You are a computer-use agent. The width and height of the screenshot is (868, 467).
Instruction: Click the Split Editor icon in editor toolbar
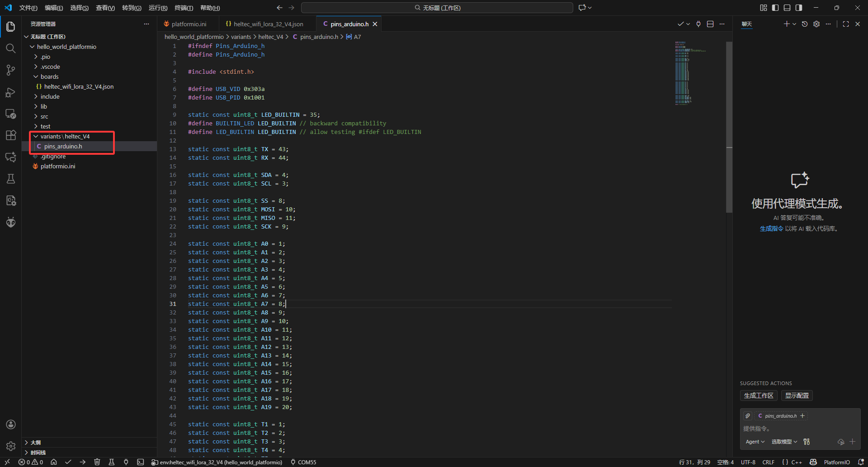point(710,24)
